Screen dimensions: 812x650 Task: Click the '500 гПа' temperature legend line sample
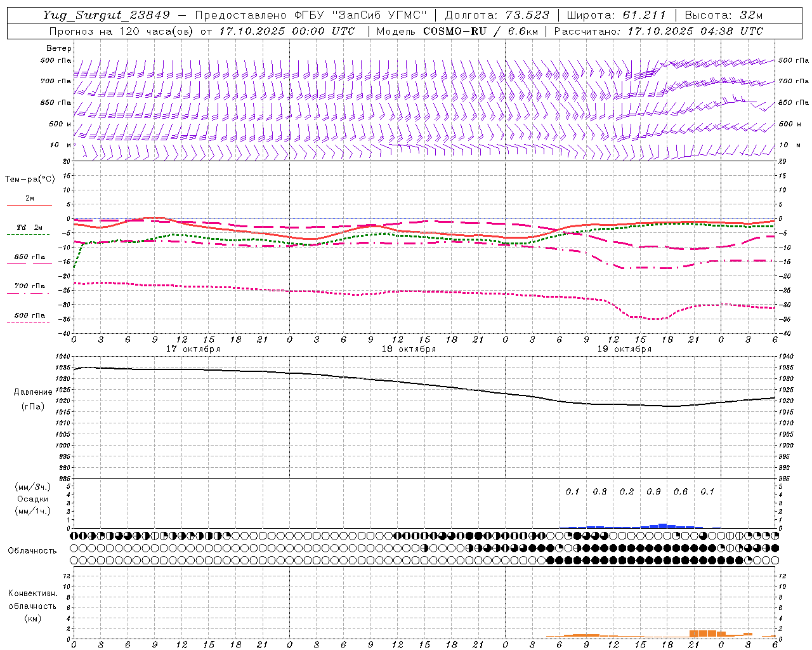coord(28,322)
